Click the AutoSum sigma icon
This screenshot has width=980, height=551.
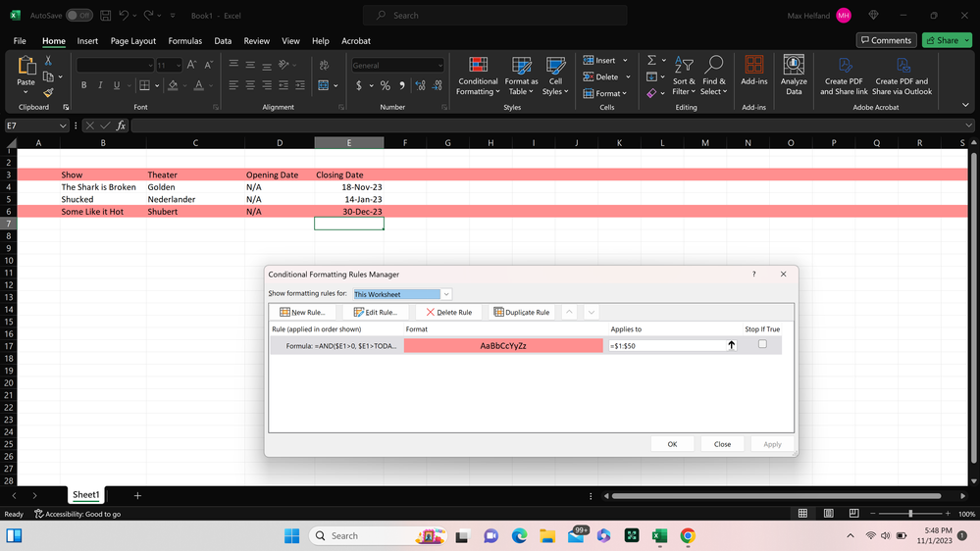point(651,61)
